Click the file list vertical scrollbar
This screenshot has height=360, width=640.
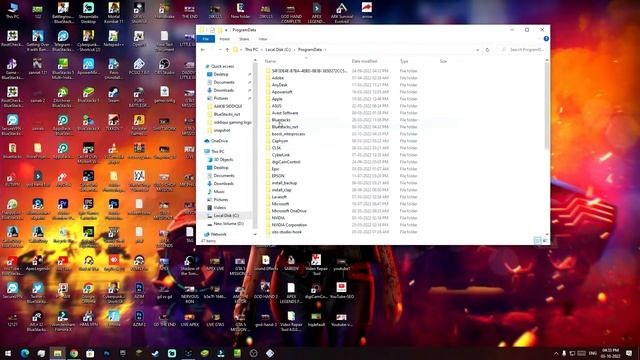pyautogui.click(x=547, y=106)
